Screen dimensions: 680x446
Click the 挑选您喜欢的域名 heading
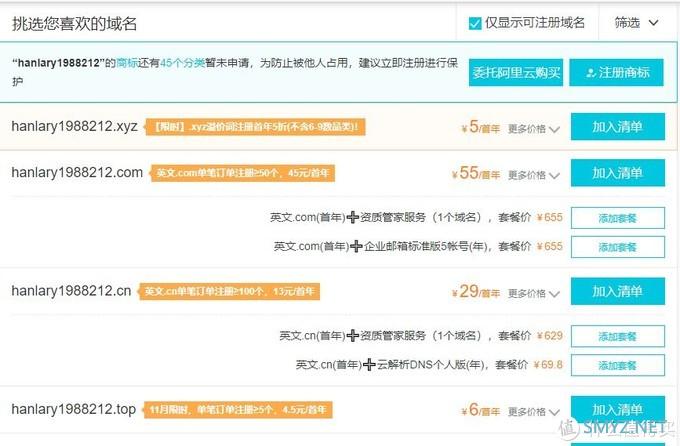74,23
